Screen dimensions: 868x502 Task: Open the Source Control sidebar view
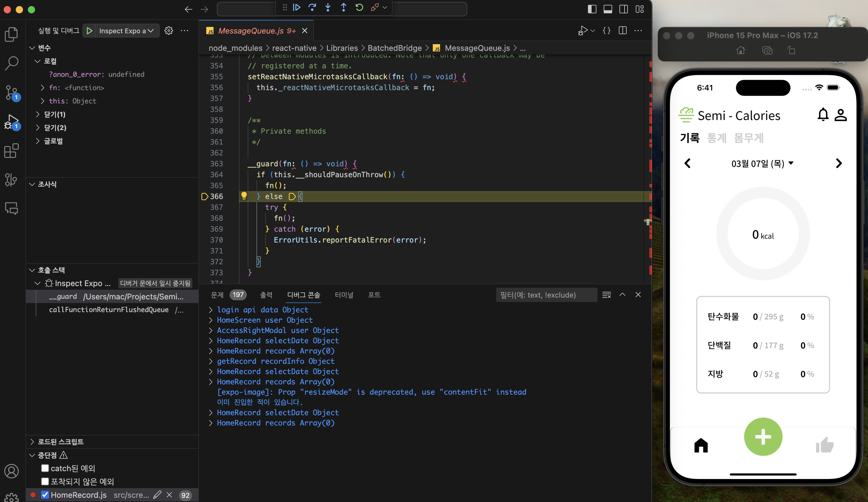[x=11, y=93]
